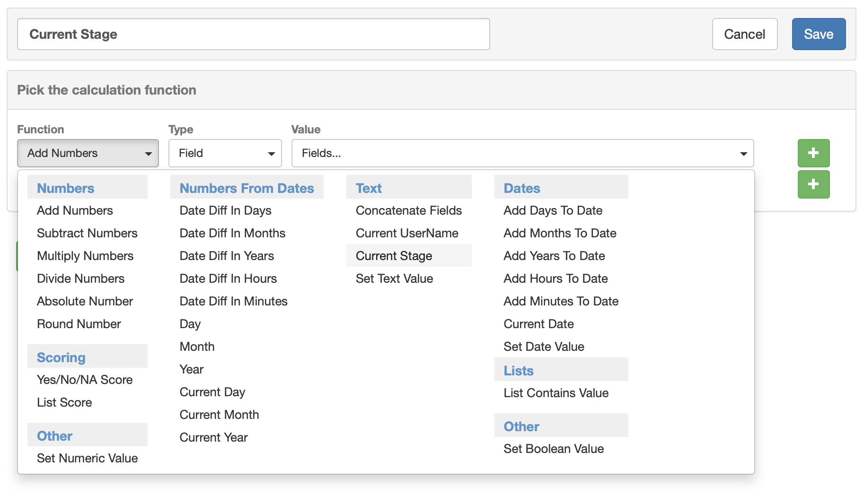Choose Current Year option
Viewport: 864px width, 504px height.
tap(213, 437)
